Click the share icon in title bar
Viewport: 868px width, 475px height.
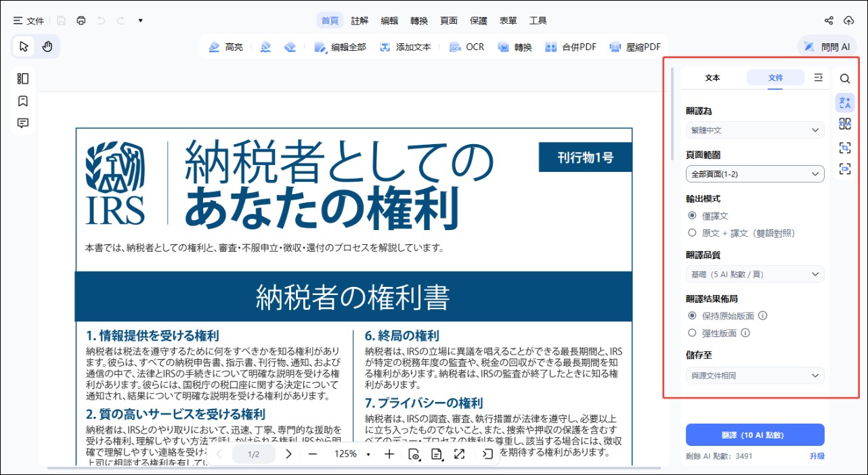point(829,20)
